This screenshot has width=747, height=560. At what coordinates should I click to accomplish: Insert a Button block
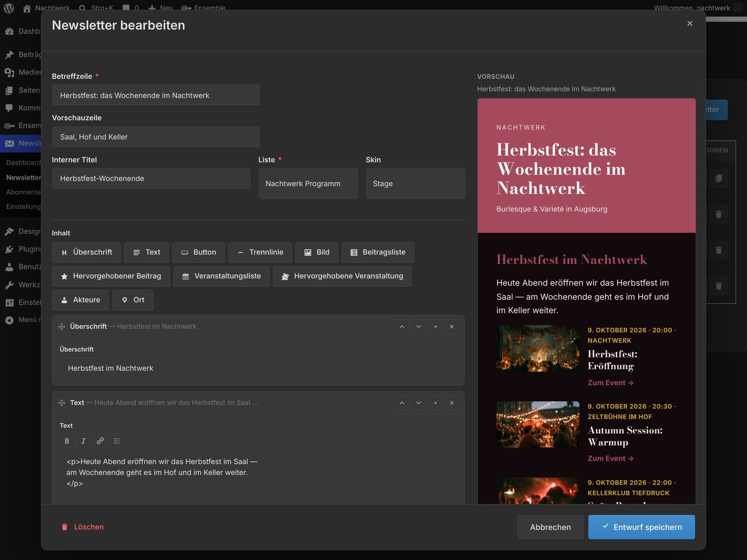click(x=198, y=252)
